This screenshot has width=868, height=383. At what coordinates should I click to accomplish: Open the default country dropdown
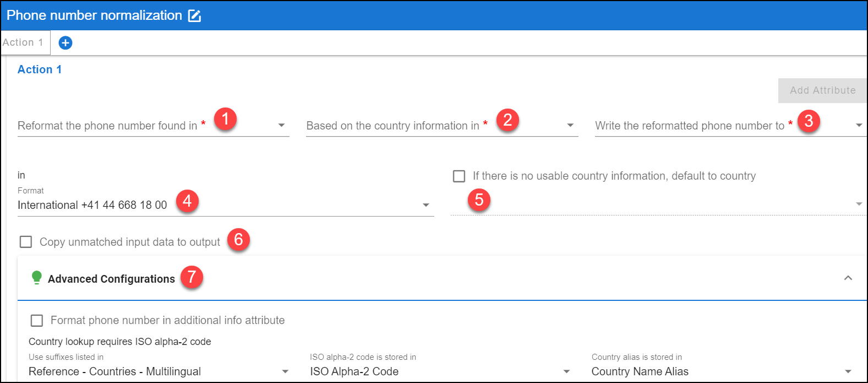pyautogui.click(x=658, y=204)
